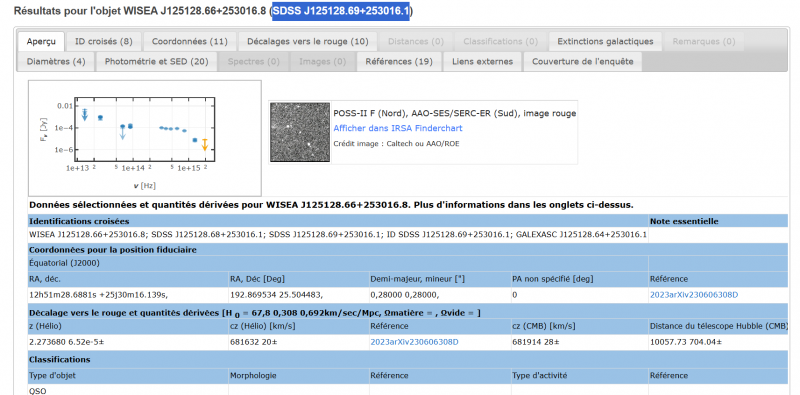Click the POSS-II red sky image thumbnail
This screenshot has width=800, height=395.
[300, 132]
